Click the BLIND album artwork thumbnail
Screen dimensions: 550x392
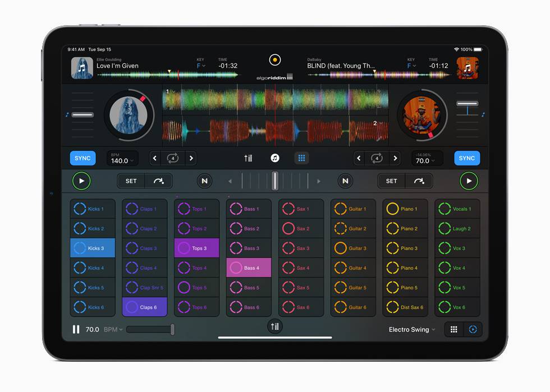(x=467, y=68)
